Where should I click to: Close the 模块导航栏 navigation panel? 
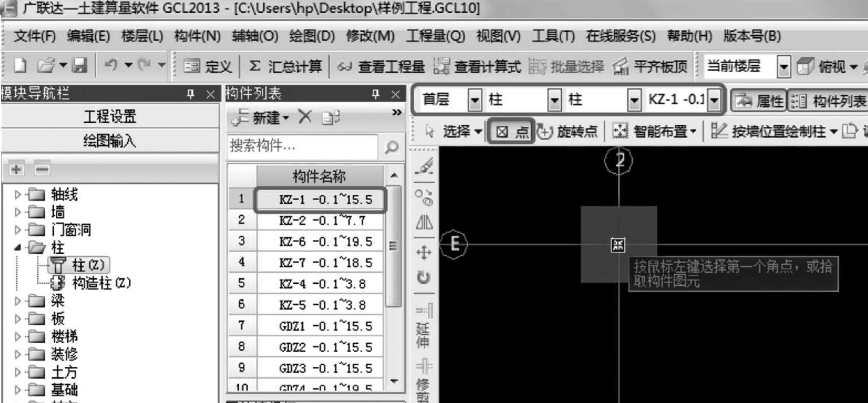[209, 94]
